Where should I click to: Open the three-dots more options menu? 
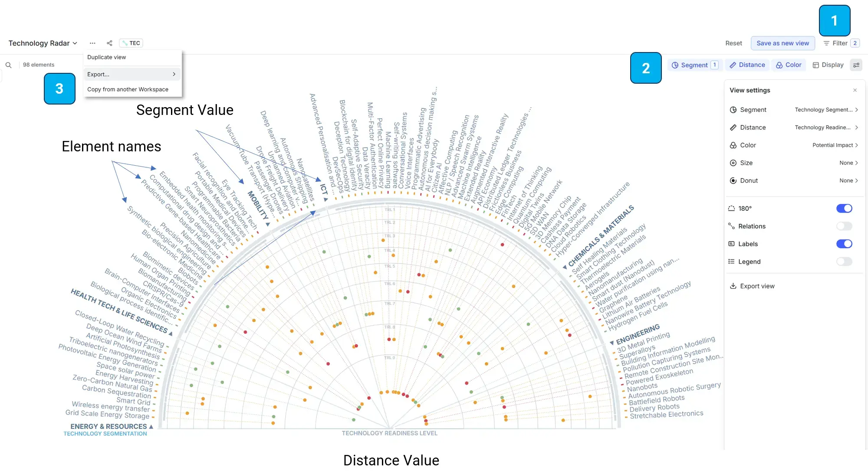(x=92, y=43)
